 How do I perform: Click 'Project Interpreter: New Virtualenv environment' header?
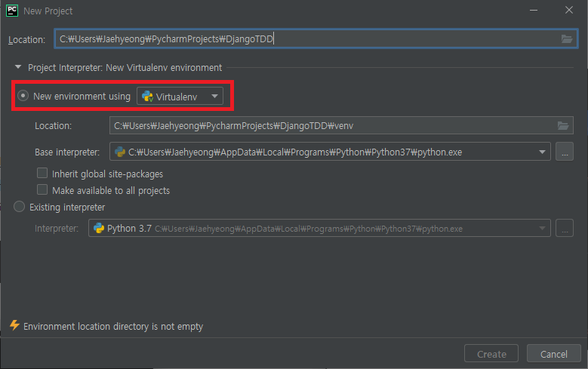tap(125, 68)
